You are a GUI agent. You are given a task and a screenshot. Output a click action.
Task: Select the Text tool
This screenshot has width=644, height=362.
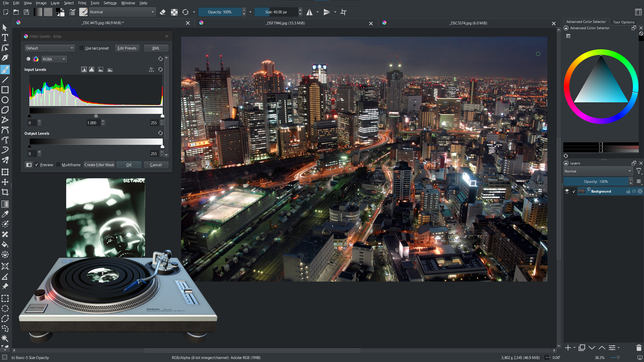click(5, 38)
